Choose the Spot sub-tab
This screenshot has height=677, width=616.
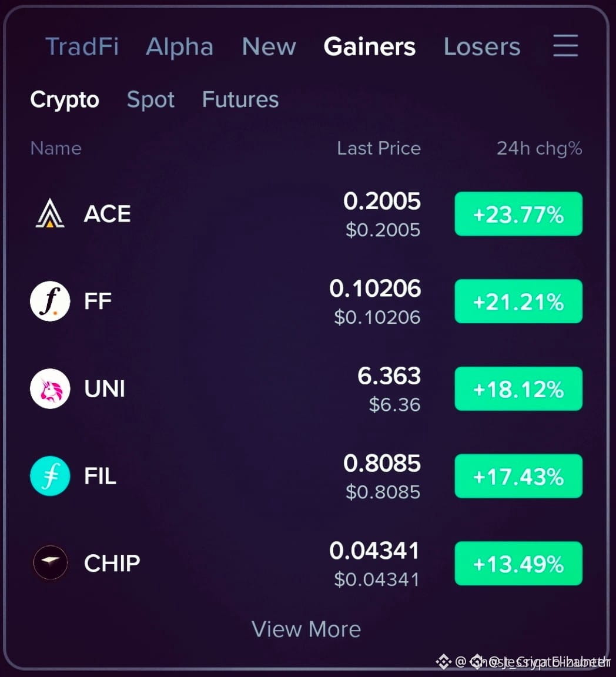(150, 100)
